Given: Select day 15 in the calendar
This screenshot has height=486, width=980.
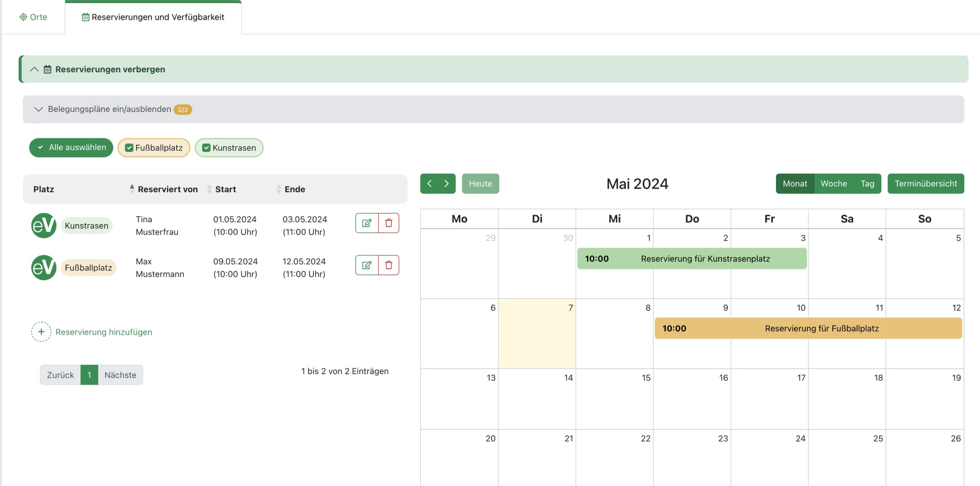Looking at the screenshot, I should [614, 399].
